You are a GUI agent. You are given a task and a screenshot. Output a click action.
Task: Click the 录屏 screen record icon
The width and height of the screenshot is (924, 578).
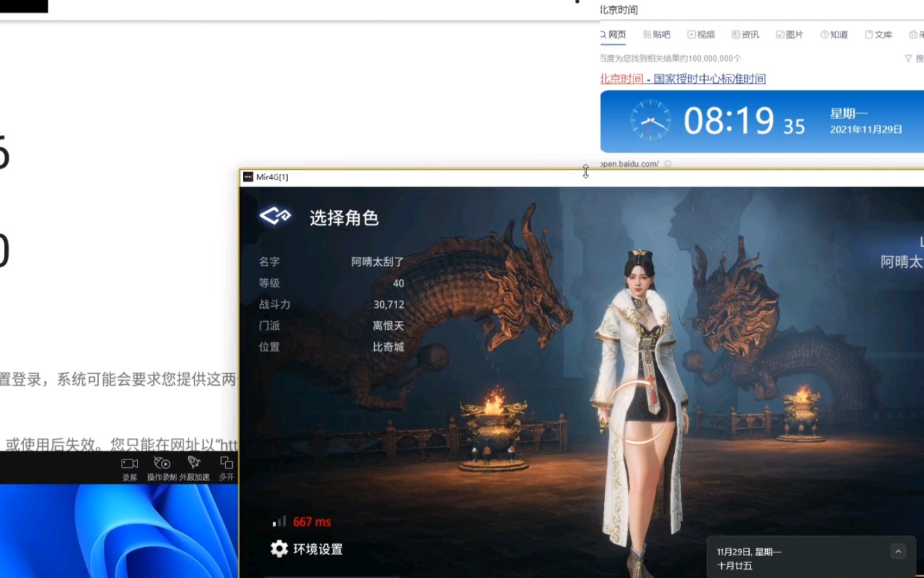click(129, 463)
